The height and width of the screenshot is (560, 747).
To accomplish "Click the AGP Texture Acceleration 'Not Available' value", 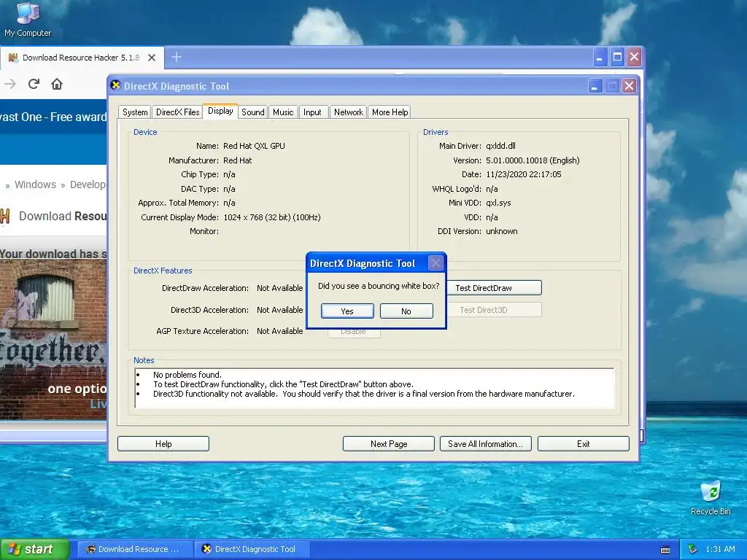I will [x=279, y=331].
